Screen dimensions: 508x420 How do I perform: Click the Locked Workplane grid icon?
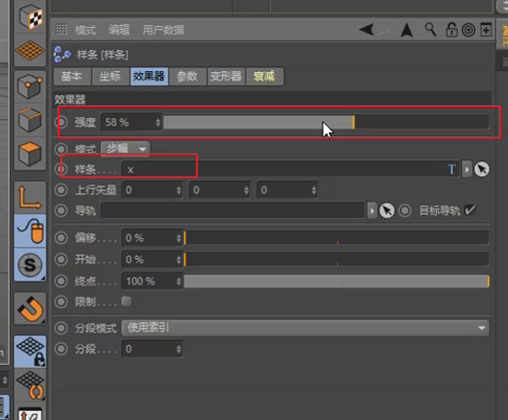pyautogui.click(x=31, y=352)
